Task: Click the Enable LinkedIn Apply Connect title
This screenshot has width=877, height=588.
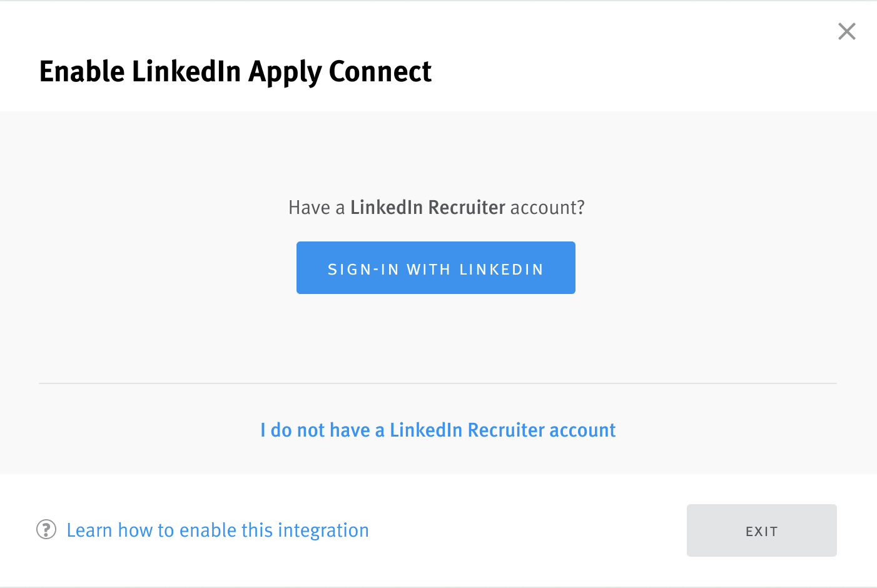Action: pyautogui.click(x=236, y=71)
